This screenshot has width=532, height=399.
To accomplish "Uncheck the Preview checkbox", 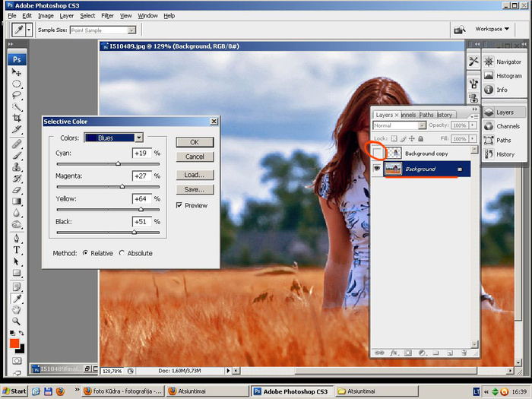I will (179, 205).
